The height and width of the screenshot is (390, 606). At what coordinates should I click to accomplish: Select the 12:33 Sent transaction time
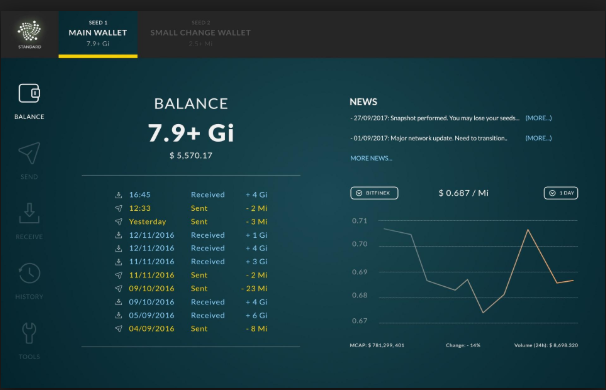click(x=140, y=208)
